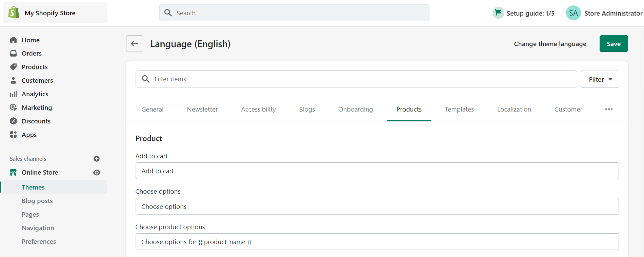Click the Orders inbox icon
The width and height of the screenshot is (644, 257).
(13, 53)
